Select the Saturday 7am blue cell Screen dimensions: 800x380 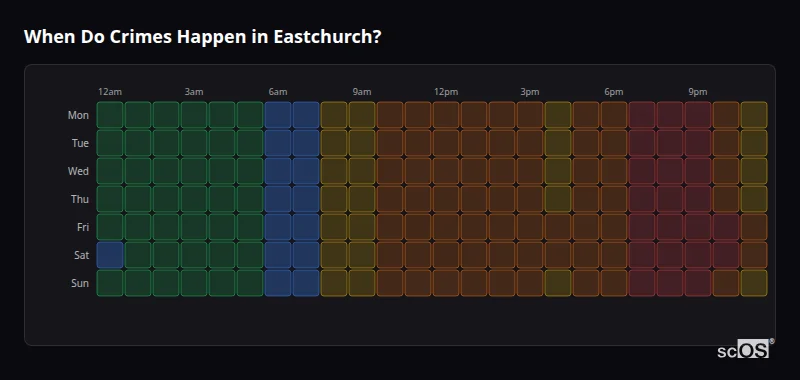pyautogui.click(x=306, y=255)
